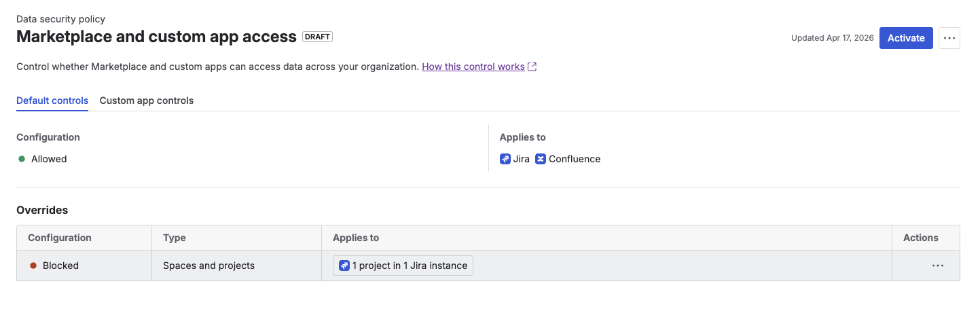The image size is (980, 328).
Task: Click the green Allowed status dot
Action: [x=22, y=159]
